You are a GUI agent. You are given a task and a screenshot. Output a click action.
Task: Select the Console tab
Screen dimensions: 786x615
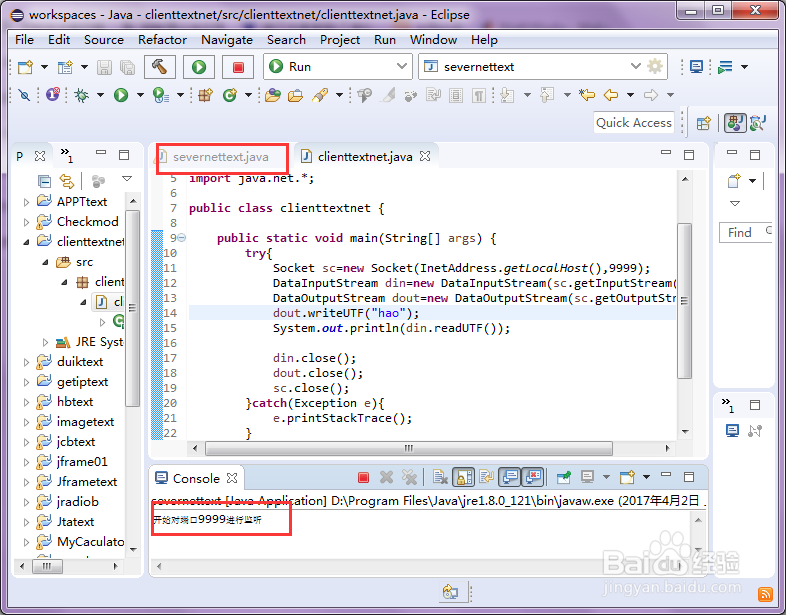(196, 478)
